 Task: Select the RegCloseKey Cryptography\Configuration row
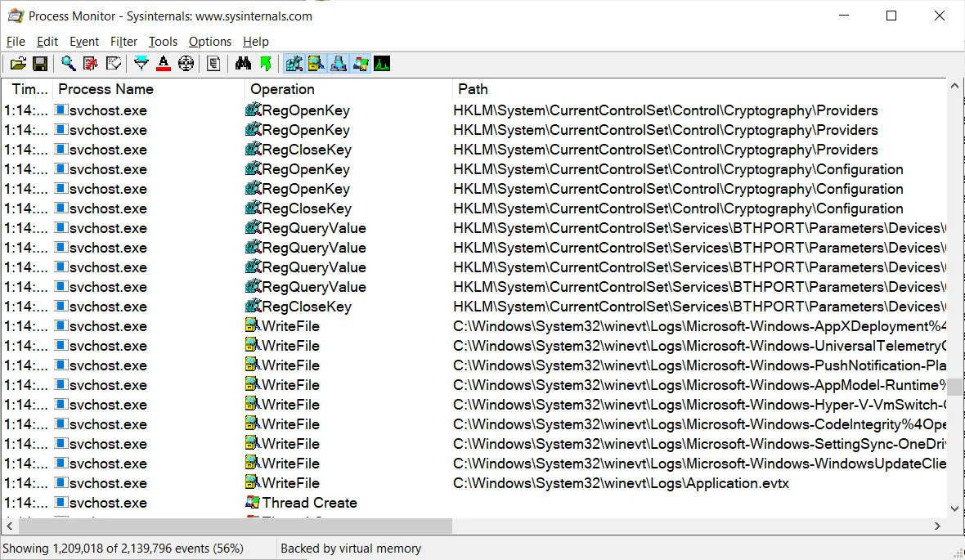coord(474,208)
